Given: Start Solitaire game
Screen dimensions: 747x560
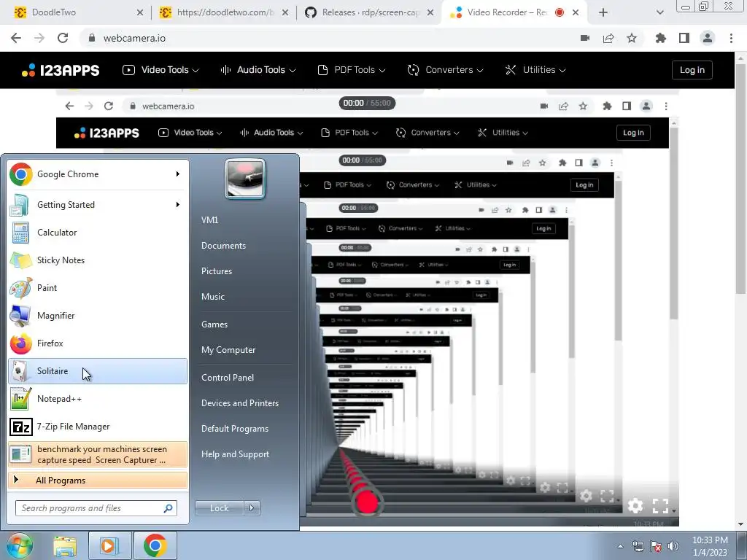Looking at the screenshot, I should point(98,371).
